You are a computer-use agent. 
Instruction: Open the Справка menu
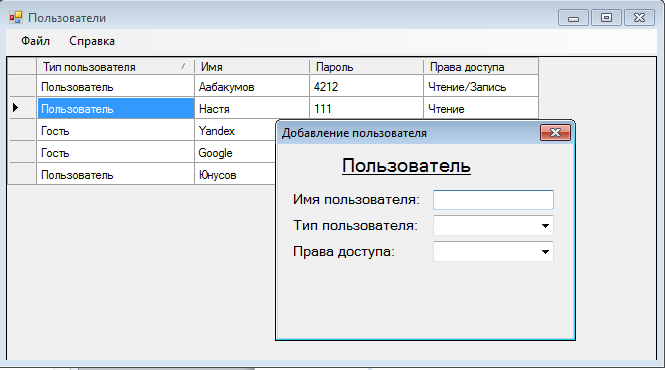pyautogui.click(x=92, y=41)
